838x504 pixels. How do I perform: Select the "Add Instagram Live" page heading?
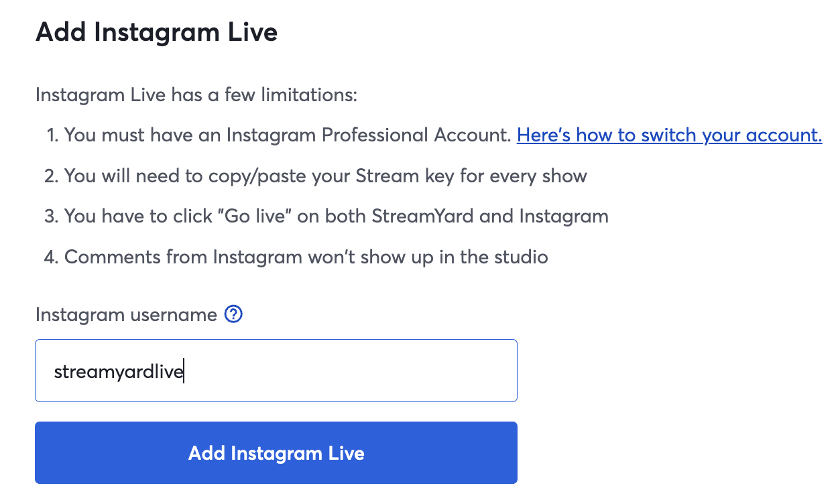click(156, 32)
